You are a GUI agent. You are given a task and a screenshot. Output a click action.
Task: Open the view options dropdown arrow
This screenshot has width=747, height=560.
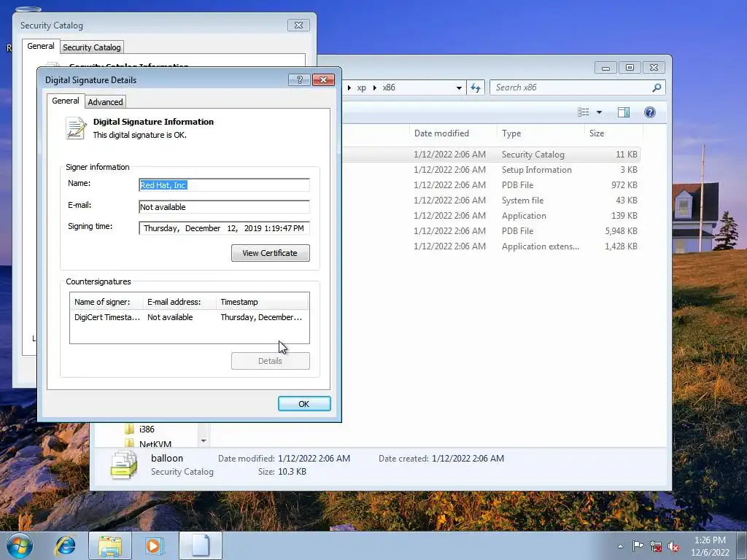600,112
